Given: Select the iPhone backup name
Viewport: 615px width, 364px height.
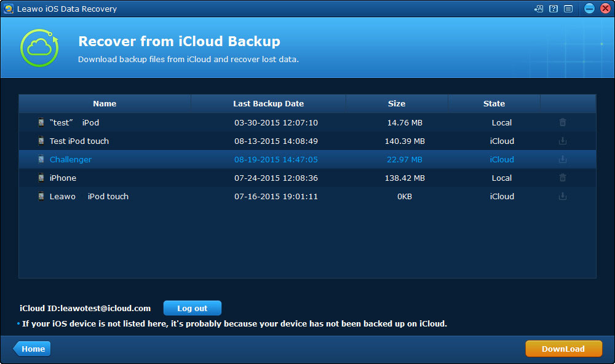Looking at the screenshot, I should click(x=63, y=178).
